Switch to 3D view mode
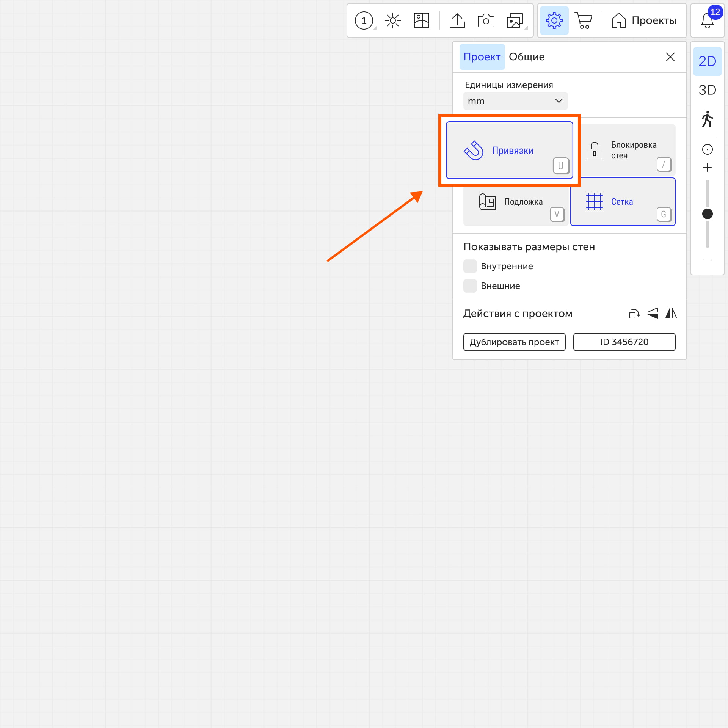Image resolution: width=728 pixels, height=728 pixels. (x=707, y=90)
